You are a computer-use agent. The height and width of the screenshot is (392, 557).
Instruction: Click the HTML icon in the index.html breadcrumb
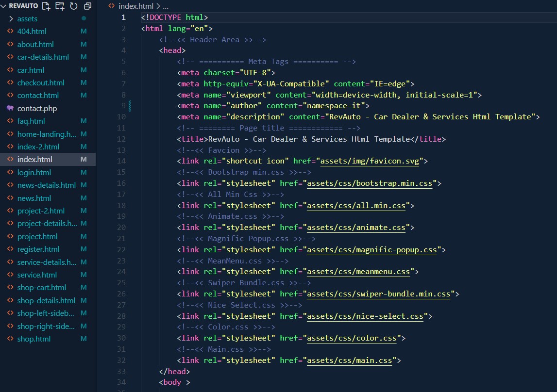click(112, 6)
